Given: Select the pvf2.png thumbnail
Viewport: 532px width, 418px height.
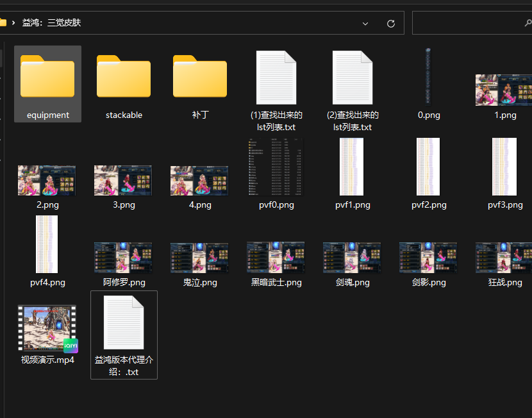Looking at the screenshot, I should coord(428,167).
